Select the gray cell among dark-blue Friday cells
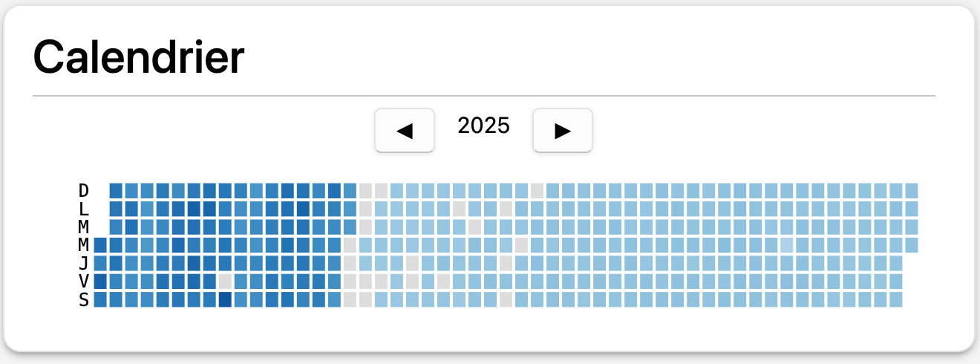 pos(225,282)
